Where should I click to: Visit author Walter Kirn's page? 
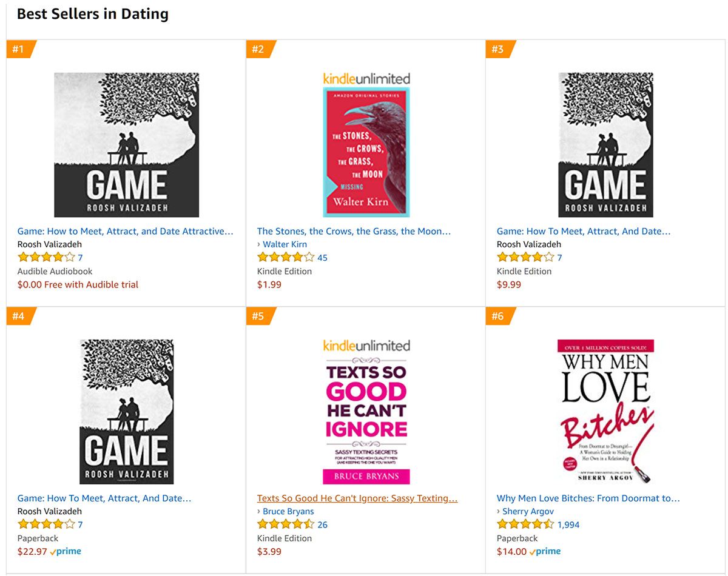tap(285, 244)
